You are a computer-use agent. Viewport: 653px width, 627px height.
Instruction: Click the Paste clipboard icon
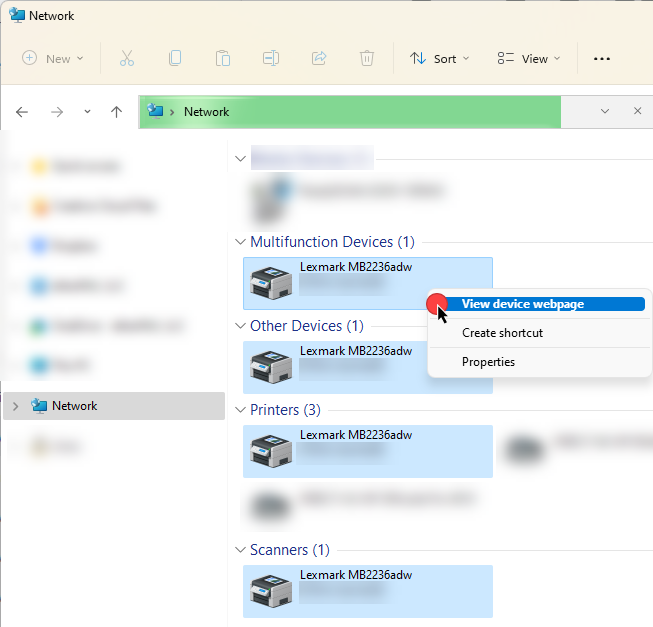click(x=223, y=58)
